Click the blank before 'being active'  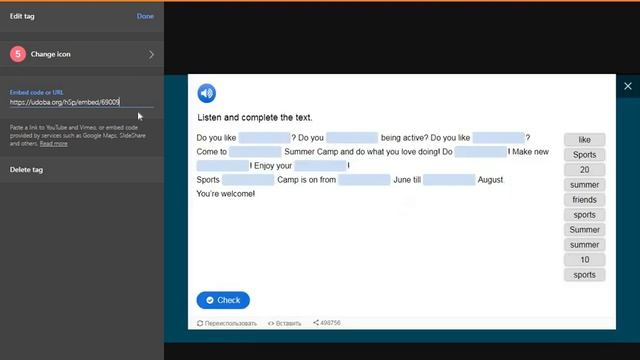coord(352,138)
